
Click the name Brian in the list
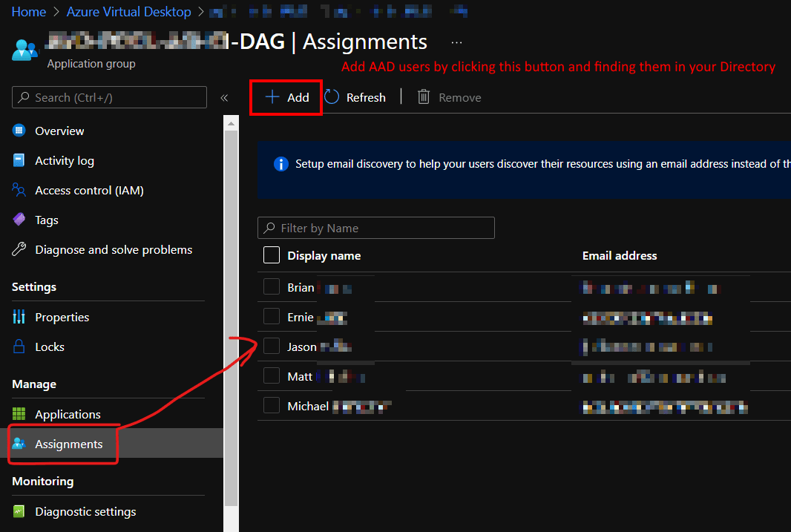click(301, 287)
